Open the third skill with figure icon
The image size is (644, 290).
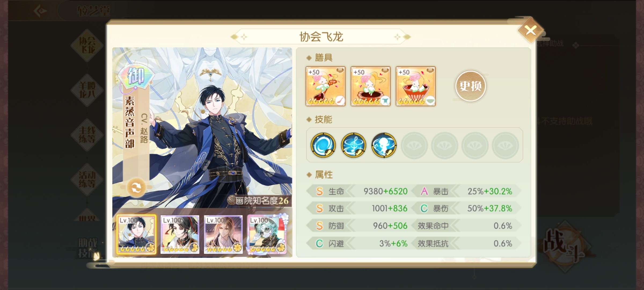tap(384, 145)
